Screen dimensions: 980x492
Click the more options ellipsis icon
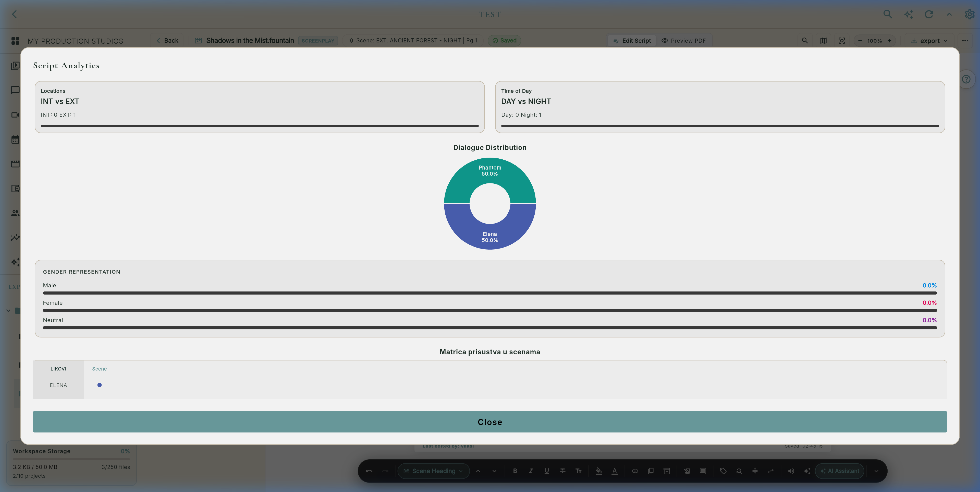(x=965, y=41)
